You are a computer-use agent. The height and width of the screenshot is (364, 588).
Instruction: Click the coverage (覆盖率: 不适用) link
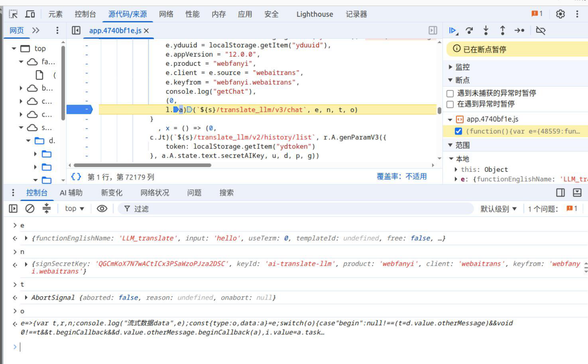402,177
